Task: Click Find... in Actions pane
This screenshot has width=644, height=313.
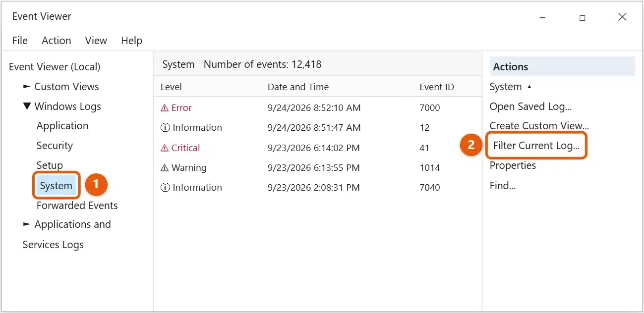Action: coord(503,186)
